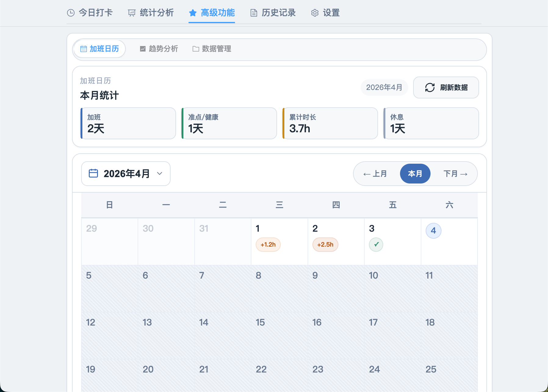
Task: Click the gear icon for 设置
Action: [315, 13]
